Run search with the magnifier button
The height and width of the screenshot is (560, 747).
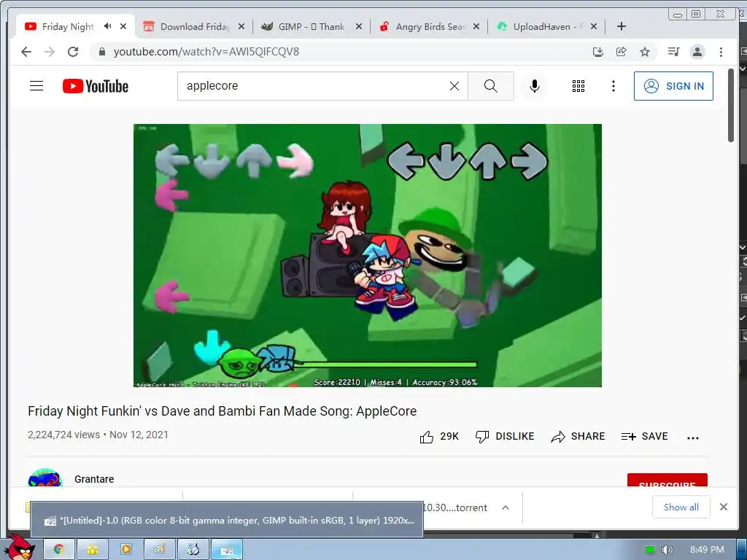point(491,86)
